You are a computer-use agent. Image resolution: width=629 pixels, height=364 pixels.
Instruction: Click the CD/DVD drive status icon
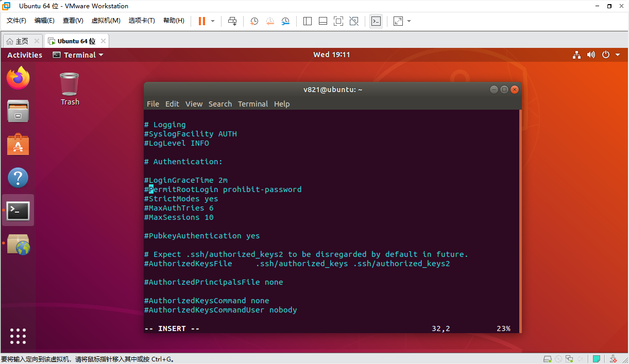(558, 359)
